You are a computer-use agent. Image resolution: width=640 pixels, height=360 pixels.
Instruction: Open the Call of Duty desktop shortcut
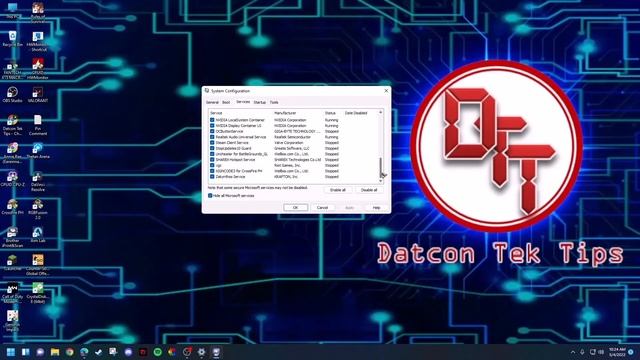click(x=13, y=293)
